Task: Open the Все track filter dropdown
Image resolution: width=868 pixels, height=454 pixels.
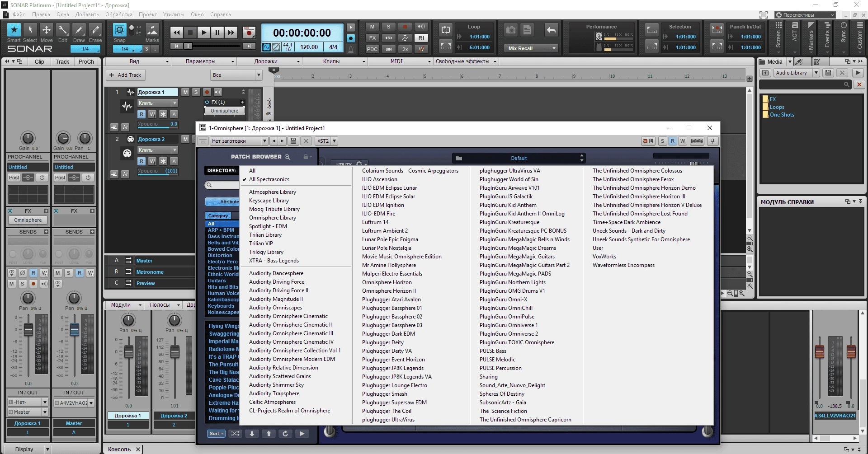Action: [x=236, y=75]
